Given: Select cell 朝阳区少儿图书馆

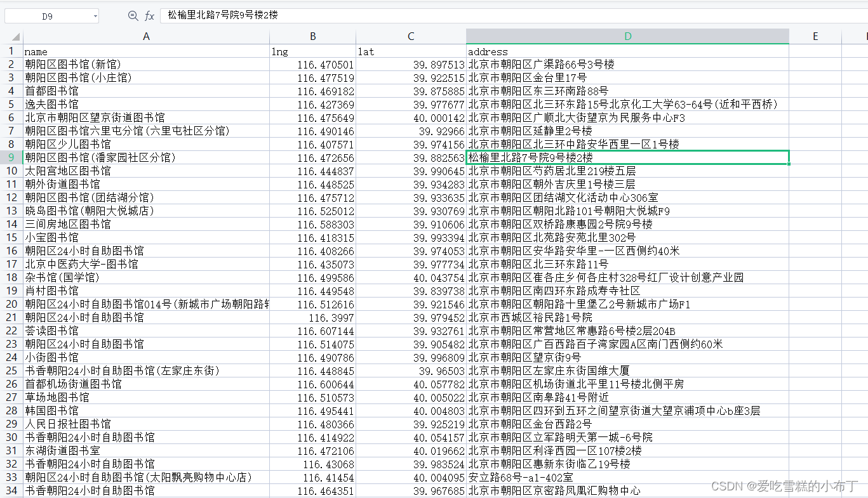Looking at the screenshot, I should [x=146, y=144].
